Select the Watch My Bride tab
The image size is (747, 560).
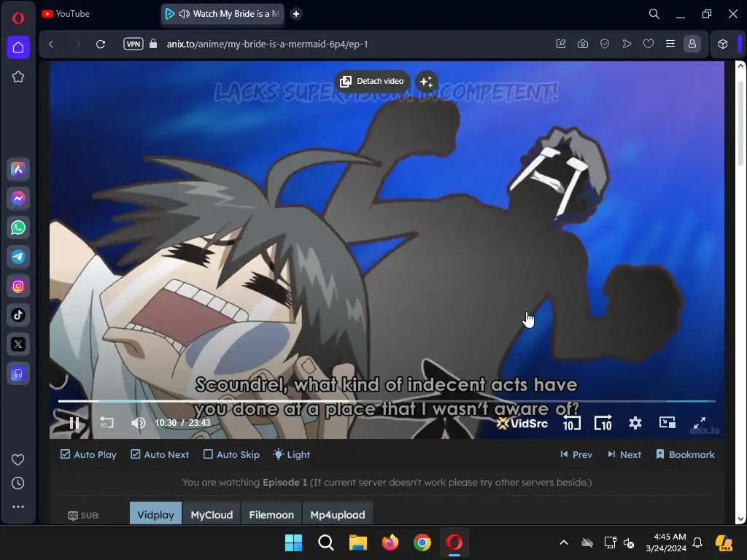(x=222, y=14)
